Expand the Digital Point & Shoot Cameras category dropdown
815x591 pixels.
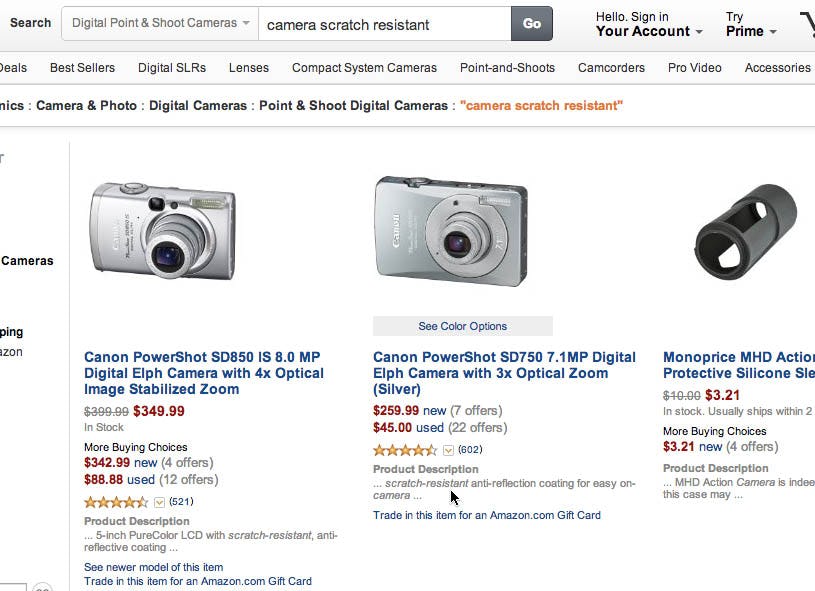point(160,23)
